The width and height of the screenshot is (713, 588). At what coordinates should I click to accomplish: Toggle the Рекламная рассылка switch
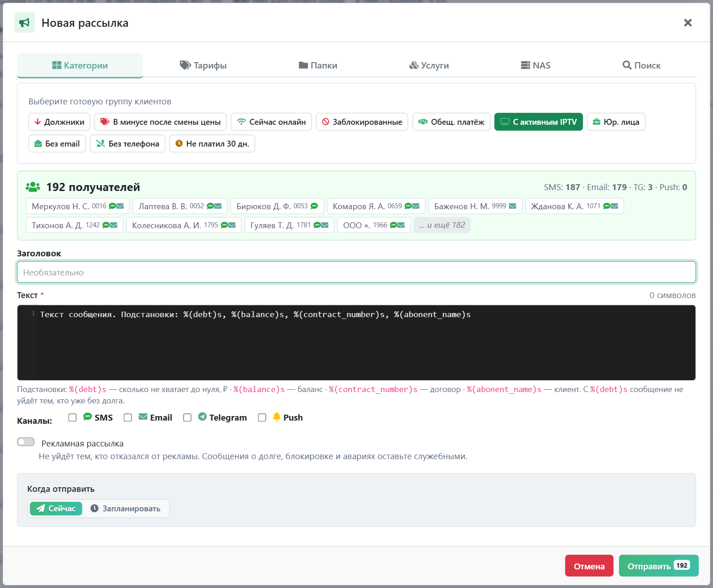(x=26, y=442)
